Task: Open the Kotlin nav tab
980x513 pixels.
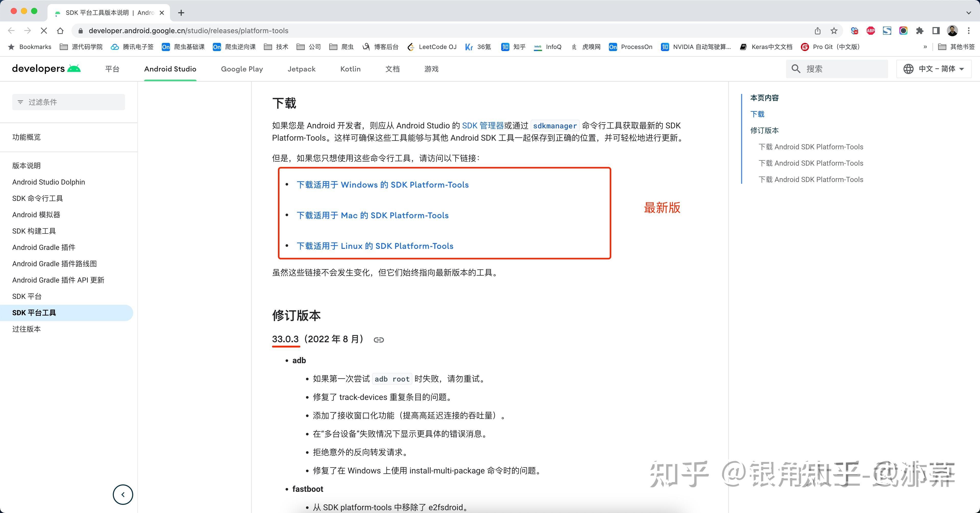Action: 350,69
